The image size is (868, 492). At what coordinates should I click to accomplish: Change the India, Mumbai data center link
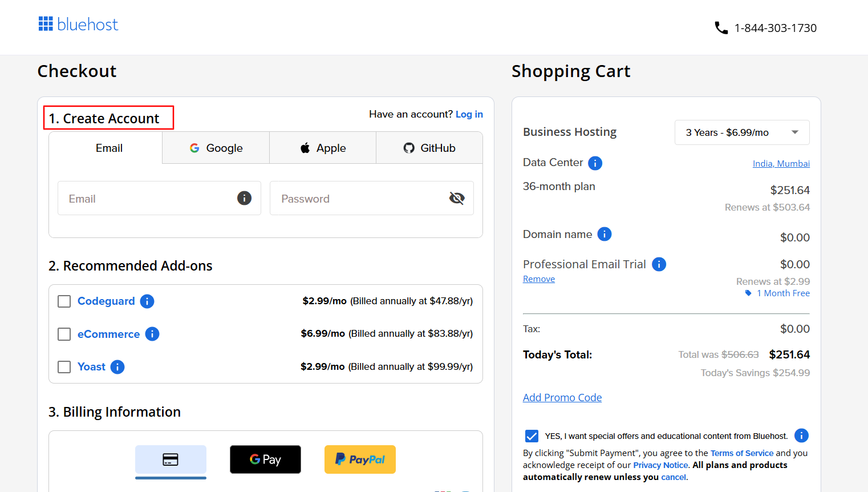point(781,164)
